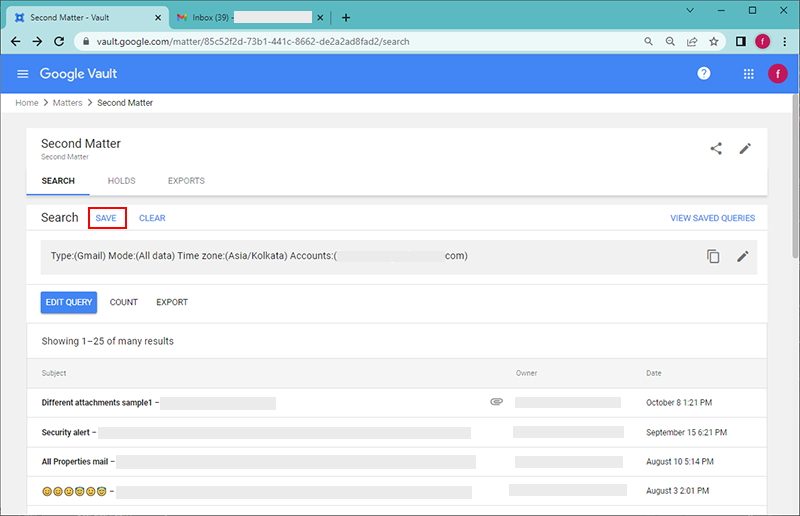Click the attachment paperclip on Different attachments sample1
Screen dimensions: 800x516
496,402
